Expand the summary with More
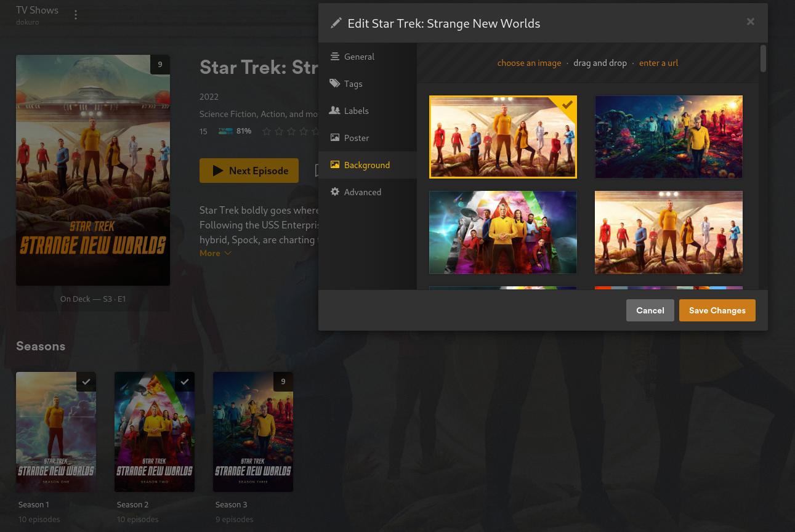 (215, 253)
